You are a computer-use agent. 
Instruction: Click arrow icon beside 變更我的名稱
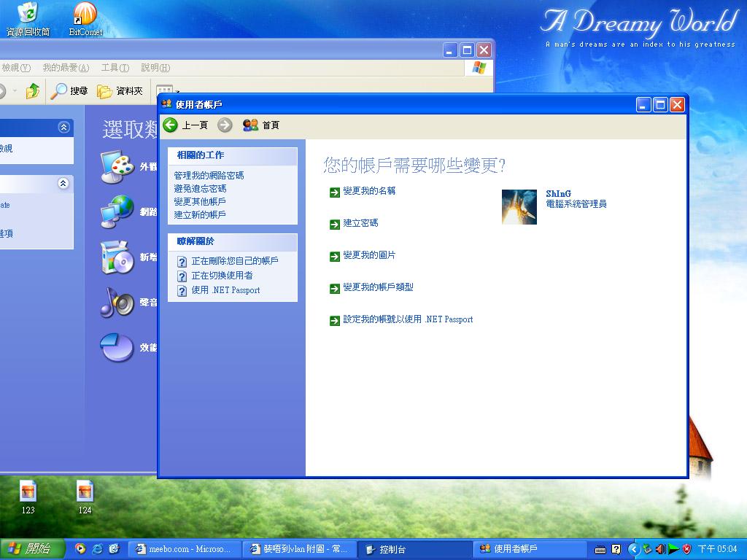click(x=335, y=192)
